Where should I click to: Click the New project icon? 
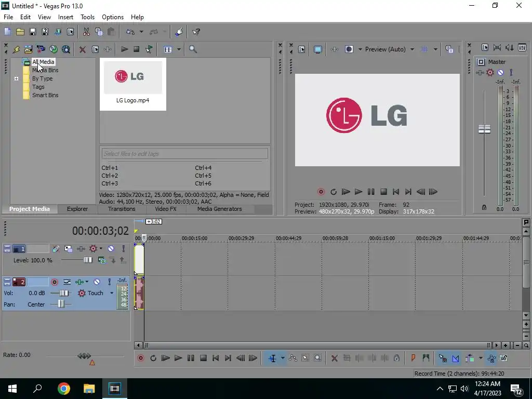(x=7, y=32)
